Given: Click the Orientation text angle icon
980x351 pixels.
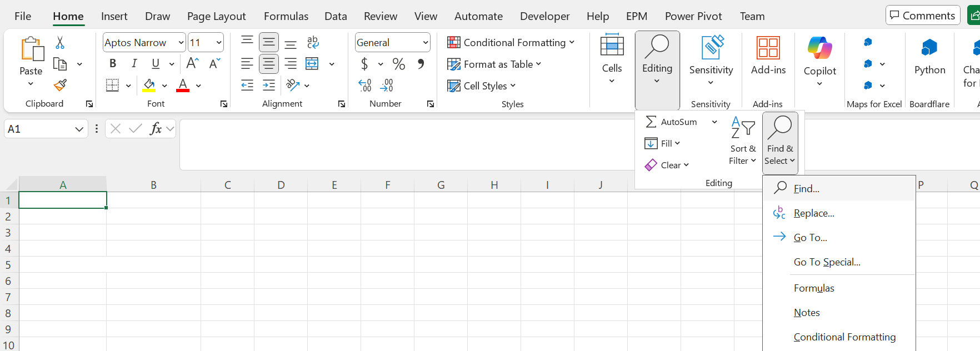Looking at the screenshot, I should 292,85.
